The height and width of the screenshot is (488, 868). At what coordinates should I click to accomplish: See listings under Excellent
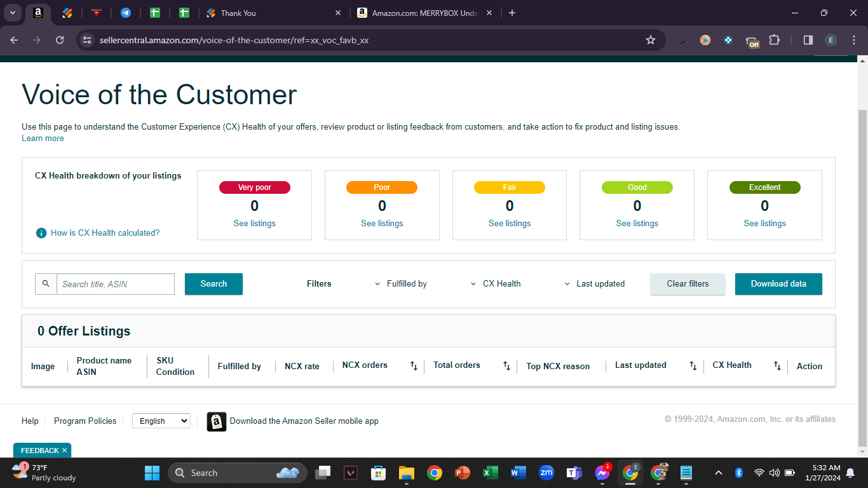tap(764, 224)
